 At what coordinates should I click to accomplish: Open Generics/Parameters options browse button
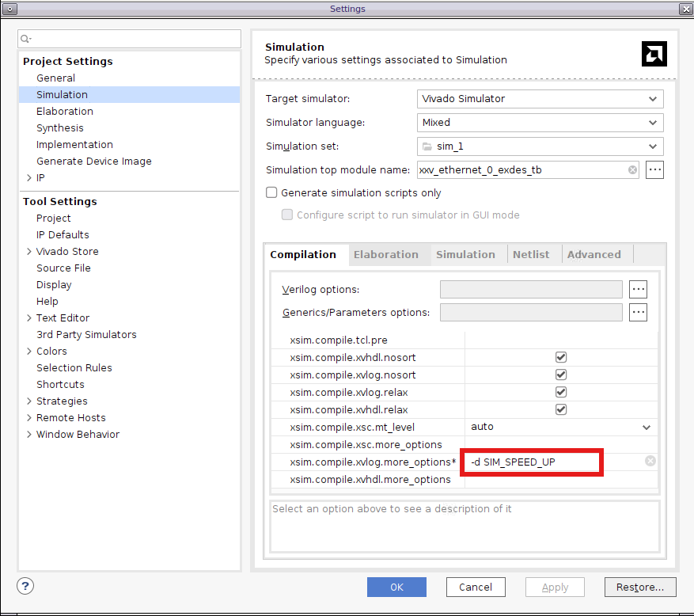[638, 312]
